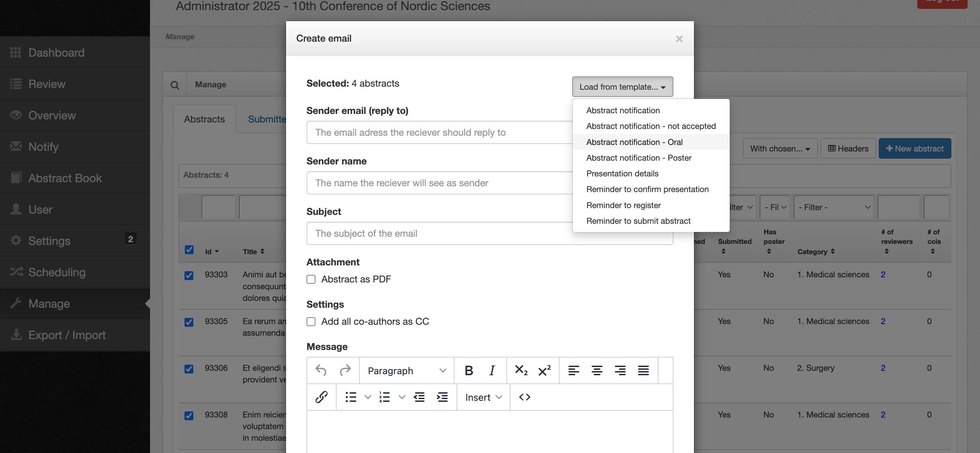
Task: Open Scheduling in the sidebar
Action: click(57, 272)
